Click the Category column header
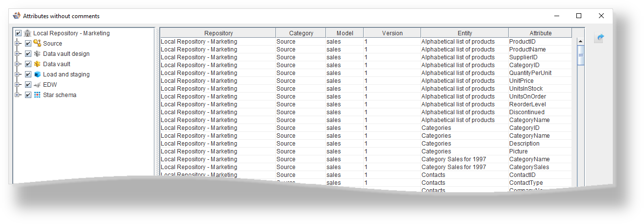This screenshot has width=644, height=224. [301, 33]
